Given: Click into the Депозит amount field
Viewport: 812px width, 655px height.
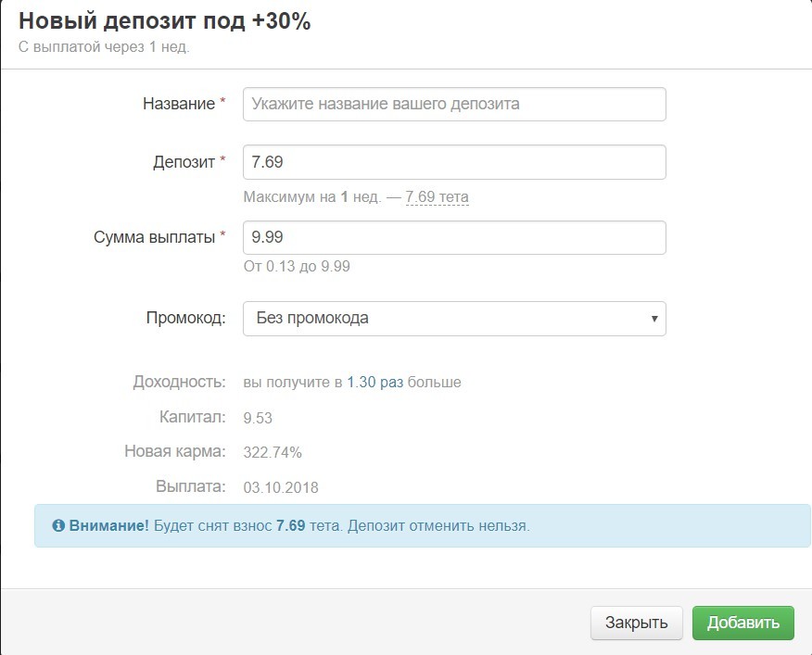Looking at the screenshot, I should (453, 162).
